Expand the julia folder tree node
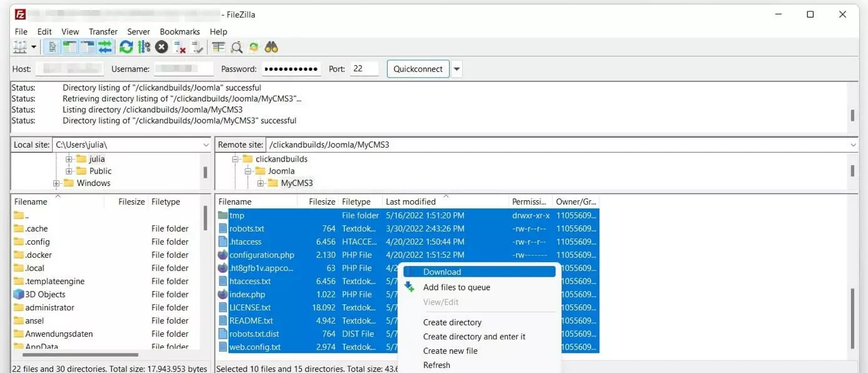The width and height of the screenshot is (868, 373). pos(69,159)
